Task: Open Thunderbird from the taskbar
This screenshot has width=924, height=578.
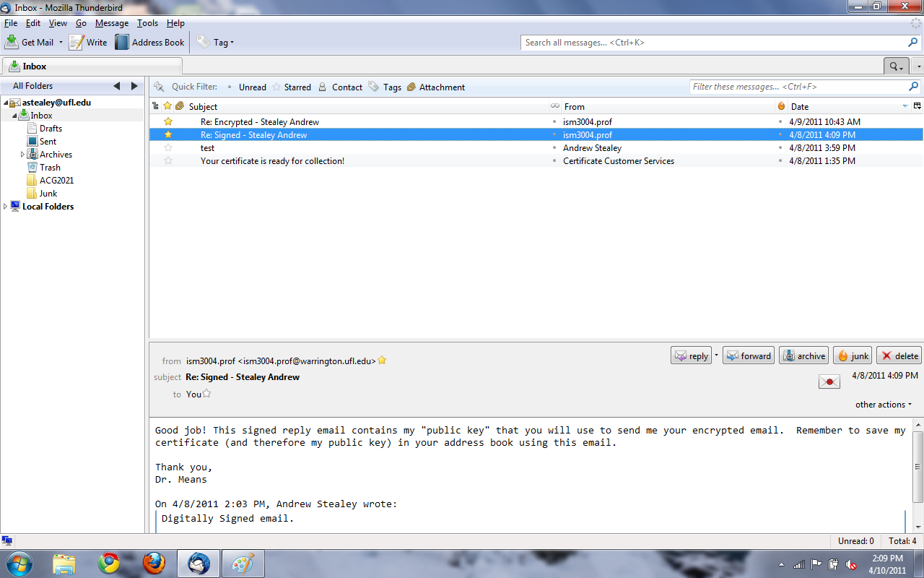Action: (x=198, y=563)
